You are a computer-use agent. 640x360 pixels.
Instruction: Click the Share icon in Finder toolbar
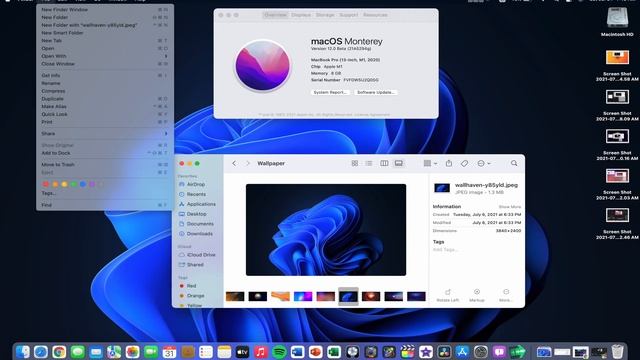point(449,163)
